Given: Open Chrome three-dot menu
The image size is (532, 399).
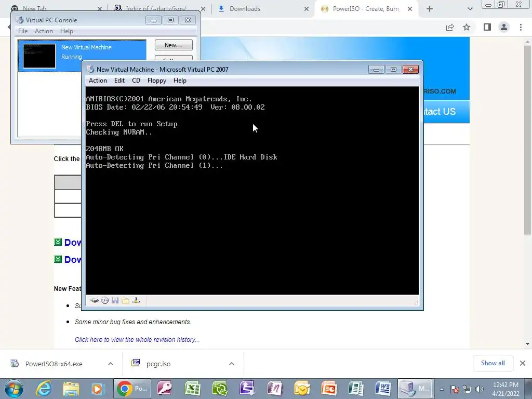Looking at the screenshot, I should (x=521, y=27).
